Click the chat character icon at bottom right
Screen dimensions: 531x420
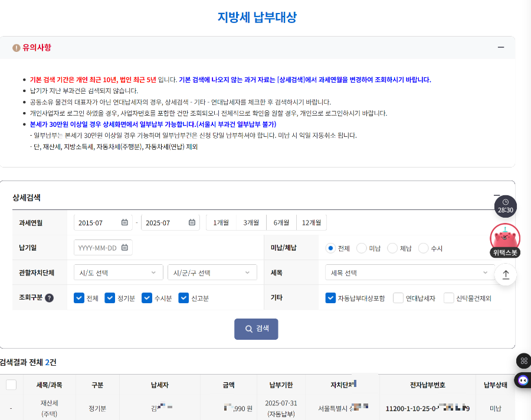(x=522, y=380)
